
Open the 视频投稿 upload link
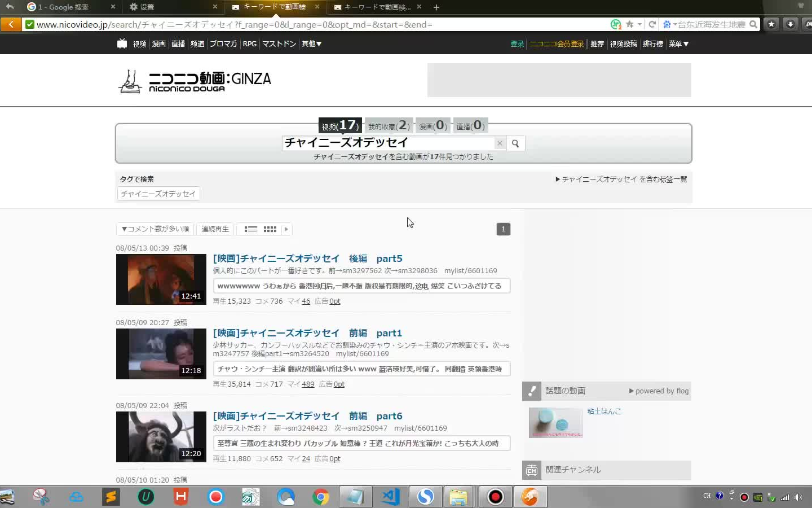(623, 43)
